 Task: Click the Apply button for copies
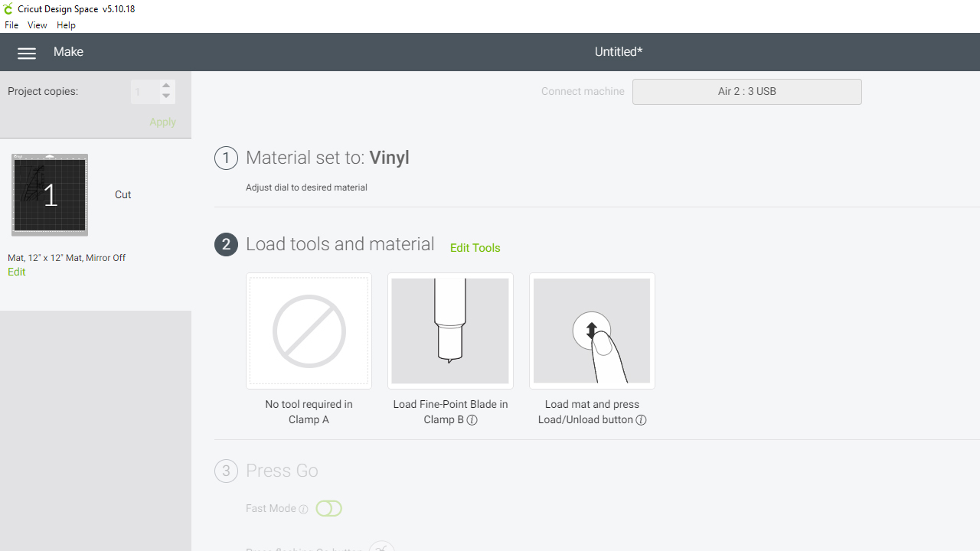tap(162, 122)
